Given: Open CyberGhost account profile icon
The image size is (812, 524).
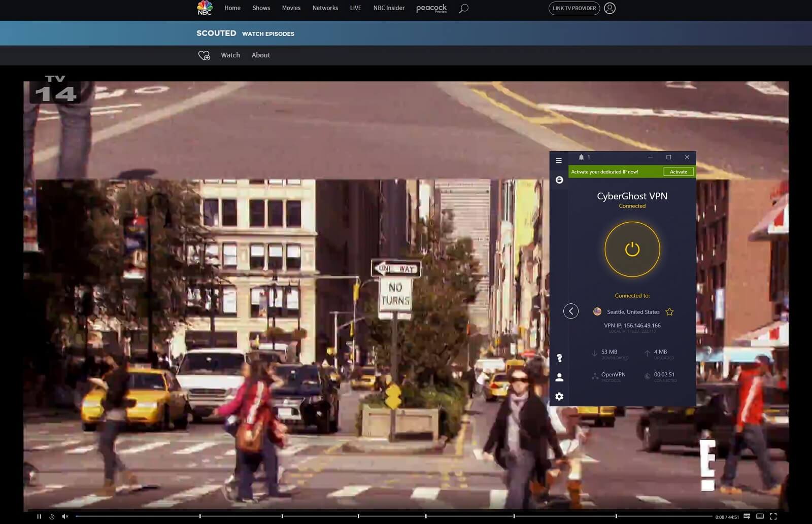Looking at the screenshot, I should (x=559, y=377).
